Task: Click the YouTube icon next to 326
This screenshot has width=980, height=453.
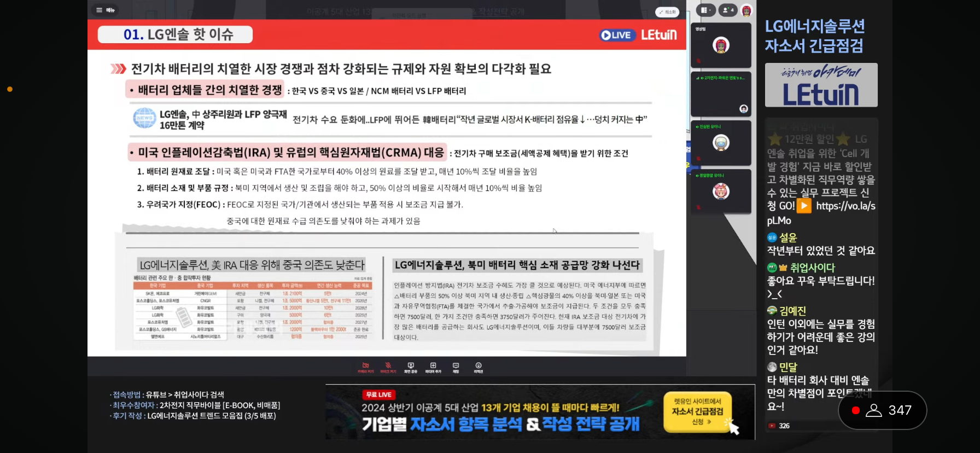Action: 772,426
